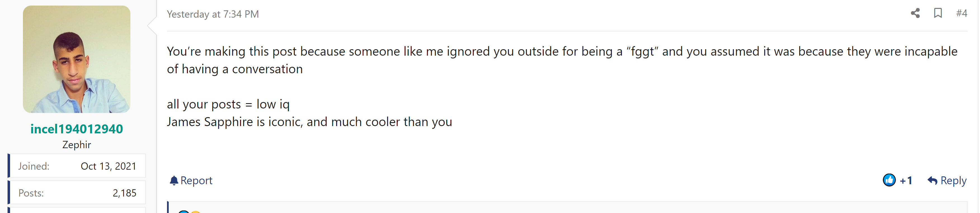Click the Posts label in the user info
Viewport: 980px width, 213px height.
point(31,193)
